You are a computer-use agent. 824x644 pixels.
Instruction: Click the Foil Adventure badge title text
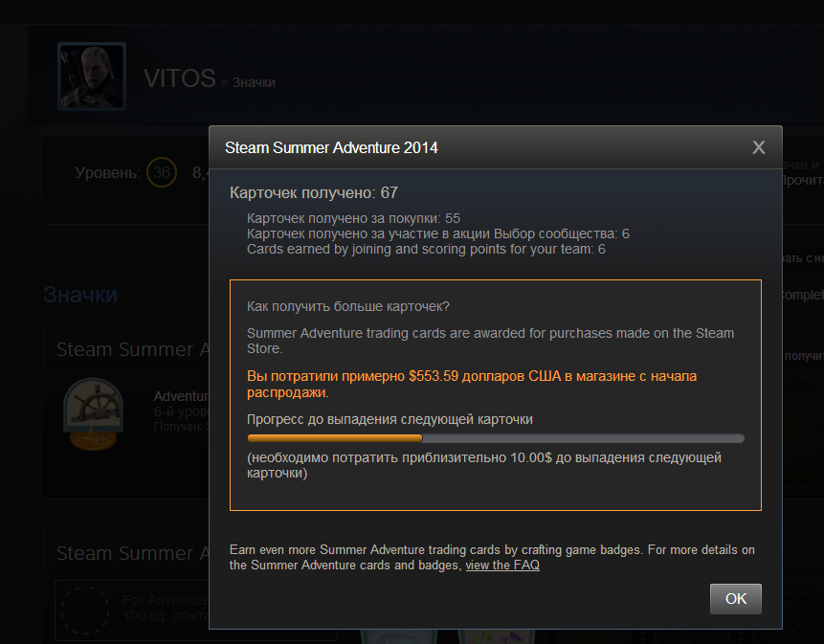tap(167, 600)
